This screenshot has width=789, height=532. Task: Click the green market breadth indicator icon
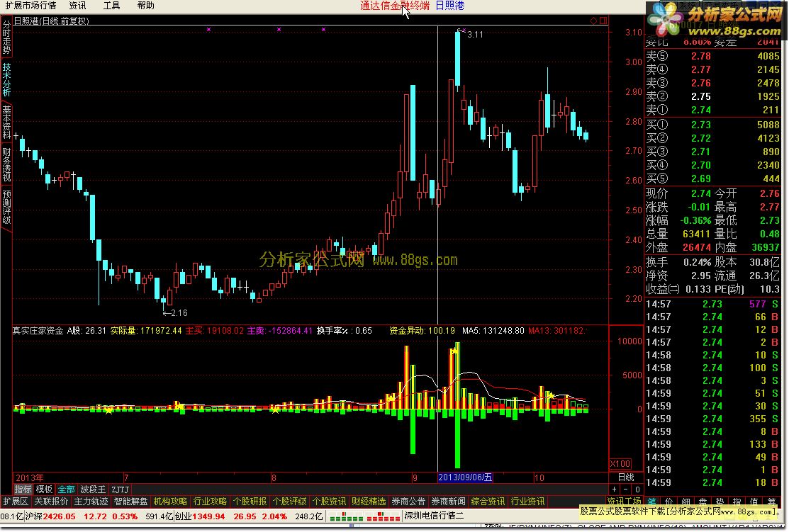(x=346, y=516)
